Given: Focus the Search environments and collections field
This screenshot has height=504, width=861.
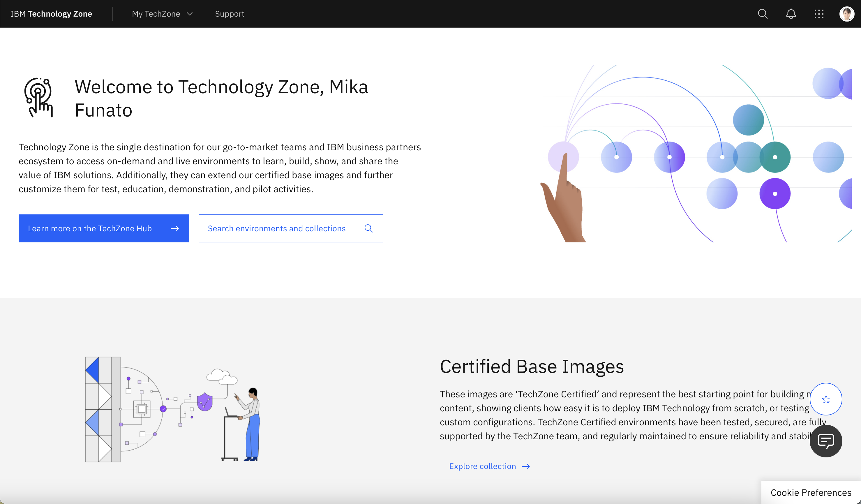Looking at the screenshot, I should [x=276, y=228].
